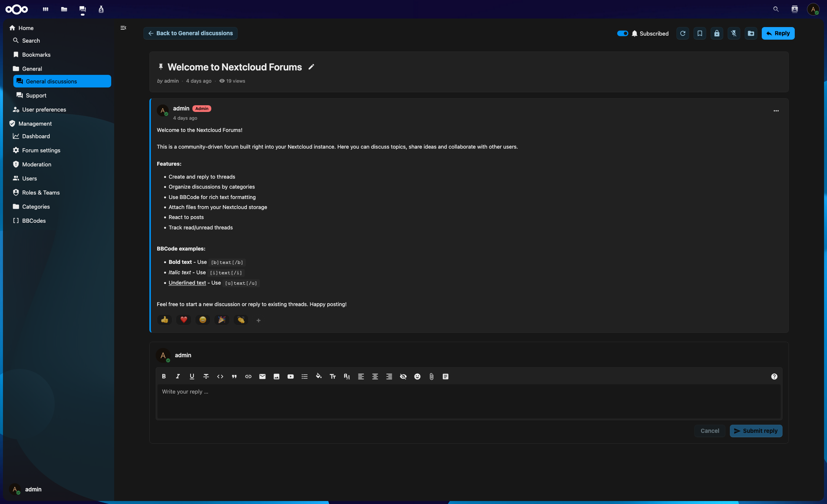
Task: Click the reply text area
Action: pyautogui.click(x=469, y=401)
